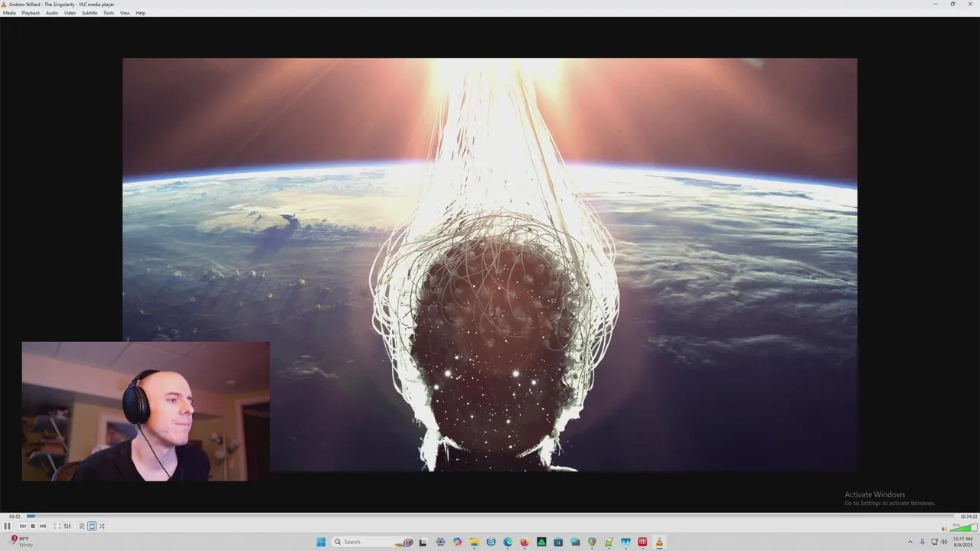This screenshot has height=551, width=980.
Task: Toggle elapsed time display 05:52
Action: point(15,517)
